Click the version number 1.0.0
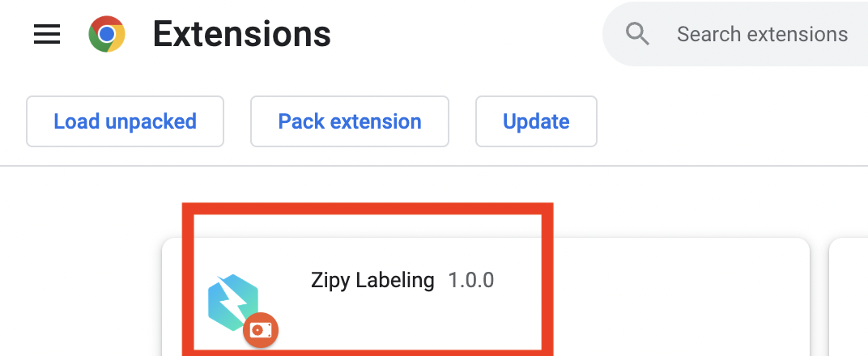Image resolution: width=868 pixels, height=356 pixels. (470, 281)
